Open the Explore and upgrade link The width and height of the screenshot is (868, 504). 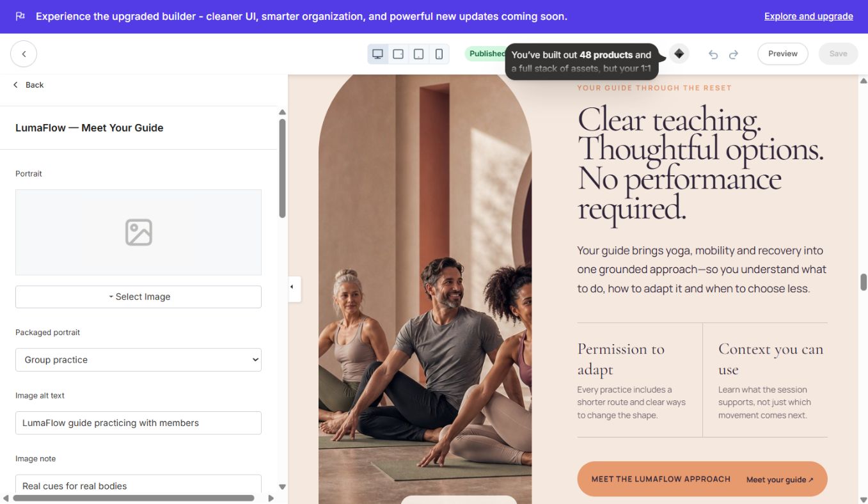(809, 16)
